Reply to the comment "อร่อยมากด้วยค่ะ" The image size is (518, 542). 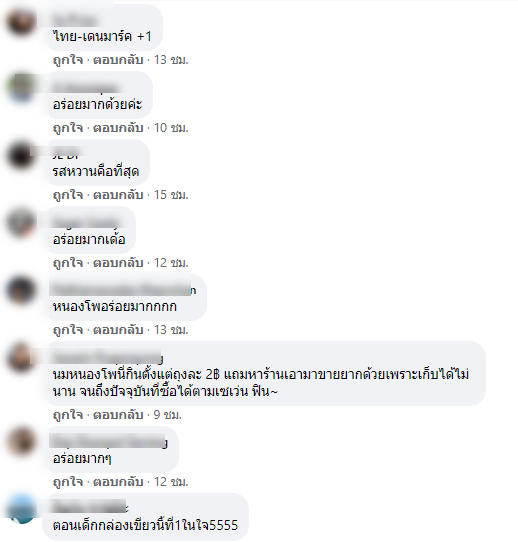[x=118, y=128]
